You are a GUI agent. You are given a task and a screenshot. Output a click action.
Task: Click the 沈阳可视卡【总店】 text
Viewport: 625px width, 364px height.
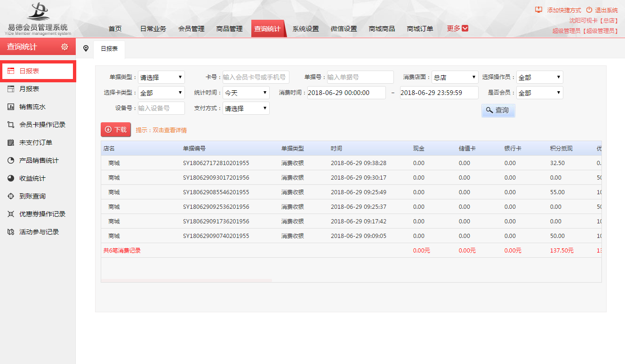pyautogui.click(x=593, y=21)
